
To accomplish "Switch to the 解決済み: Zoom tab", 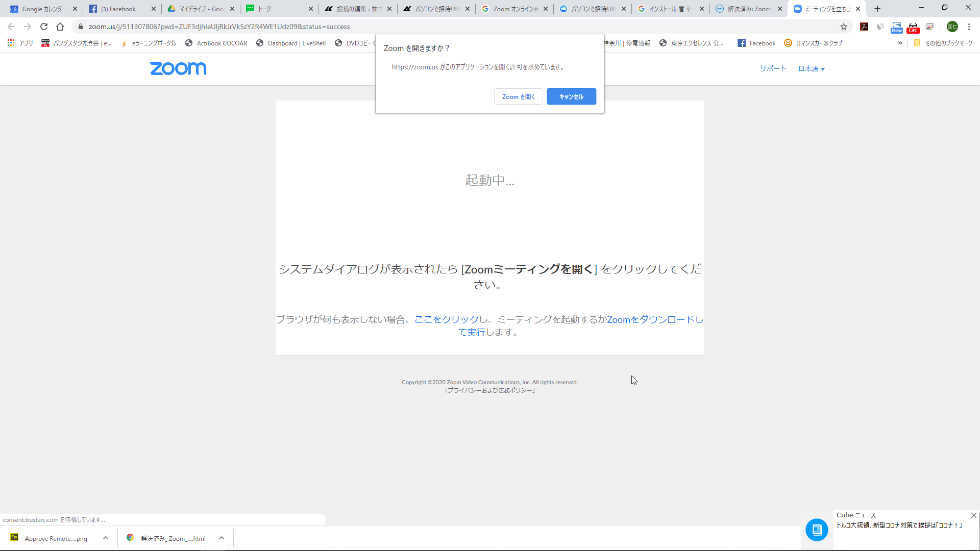I will [x=749, y=9].
